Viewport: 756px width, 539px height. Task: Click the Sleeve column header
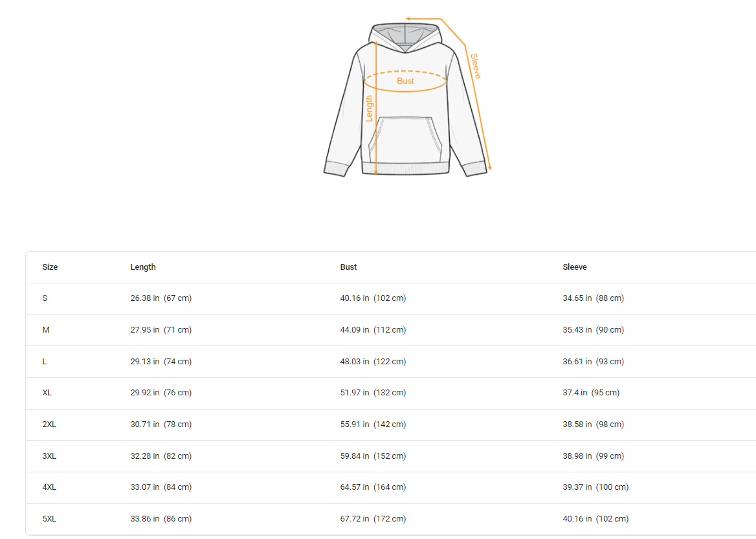pos(575,267)
